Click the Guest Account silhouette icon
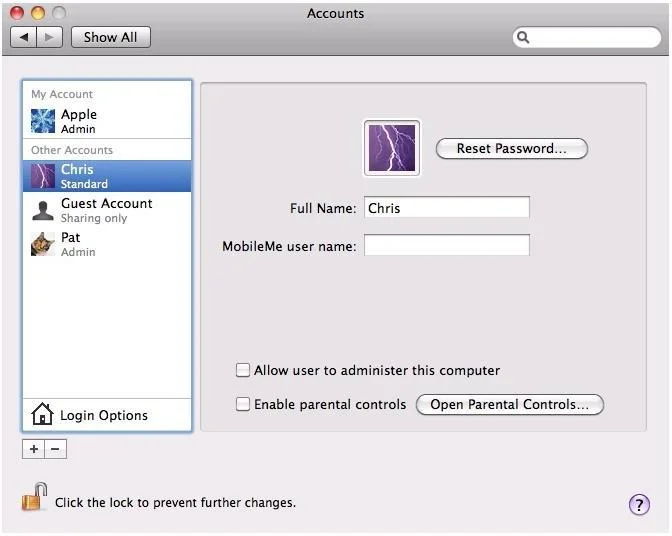Screen dimensions: 672x536 (x=43, y=210)
